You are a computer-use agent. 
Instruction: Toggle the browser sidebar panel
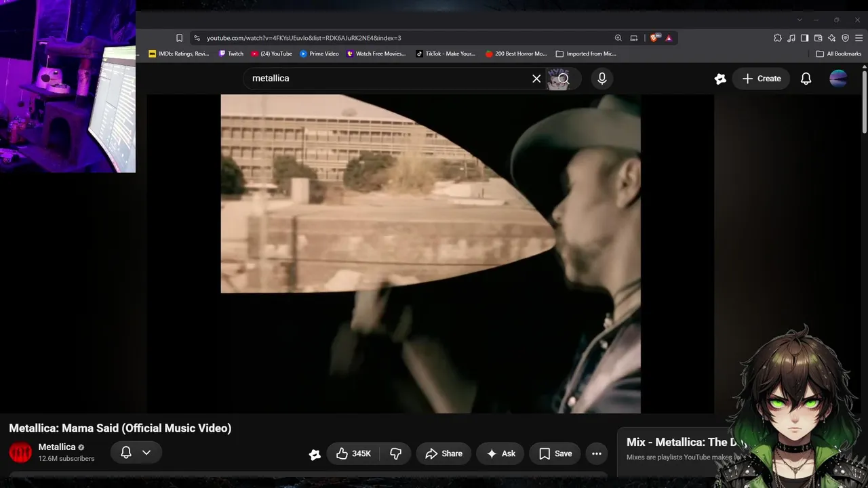point(804,38)
